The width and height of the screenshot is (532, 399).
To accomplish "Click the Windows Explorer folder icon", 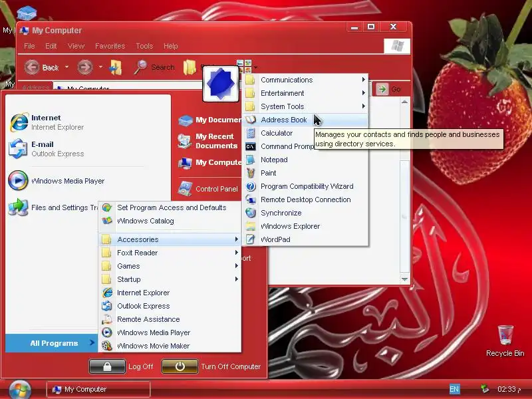I will click(251, 226).
